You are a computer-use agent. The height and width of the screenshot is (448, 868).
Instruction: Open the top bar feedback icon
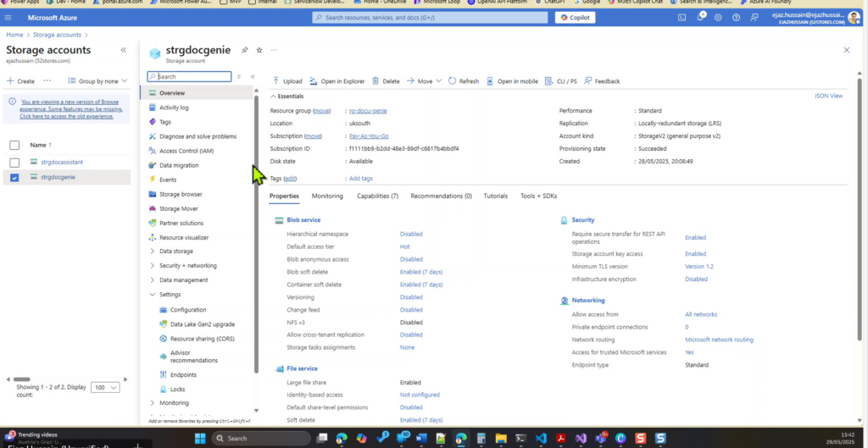pyautogui.click(x=754, y=18)
